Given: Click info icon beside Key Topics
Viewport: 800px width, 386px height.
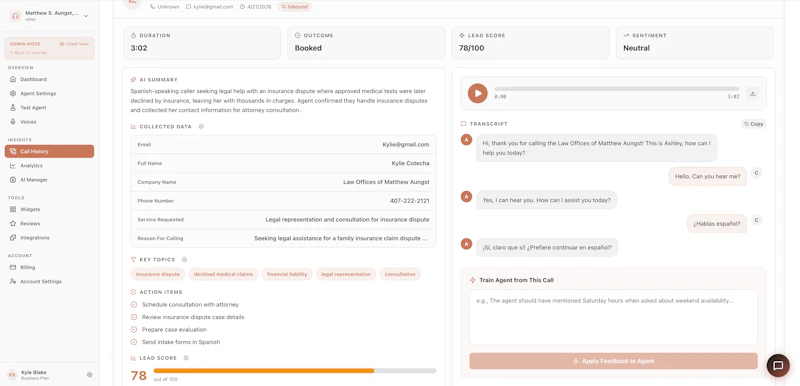Looking at the screenshot, I should [x=185, y=260].
